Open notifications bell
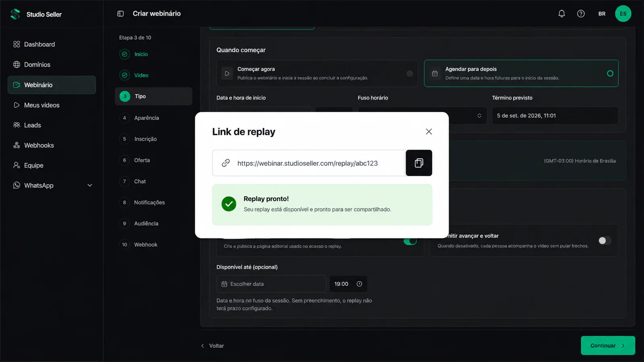Viewport: 644px width, 362px height. [561, 14]
